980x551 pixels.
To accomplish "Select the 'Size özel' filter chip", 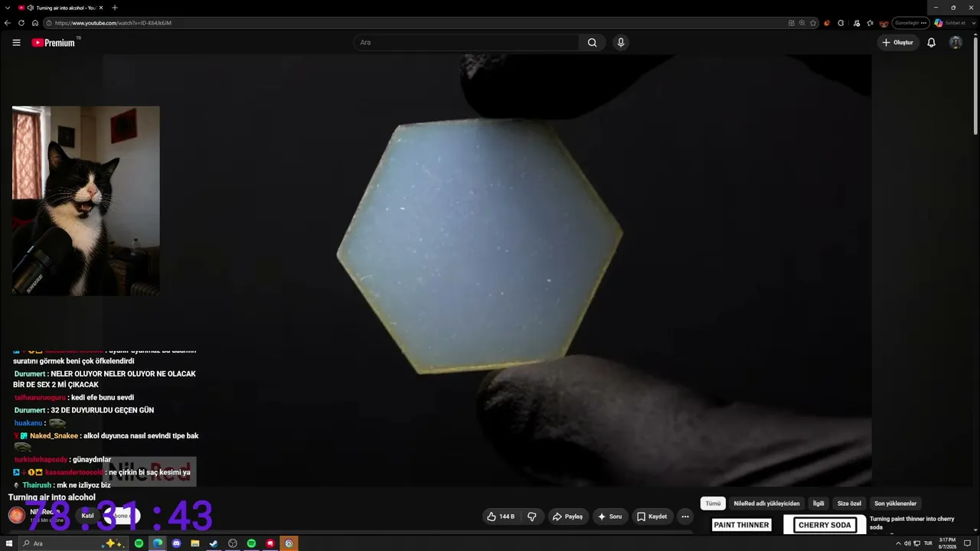I will tap(849, 504).
